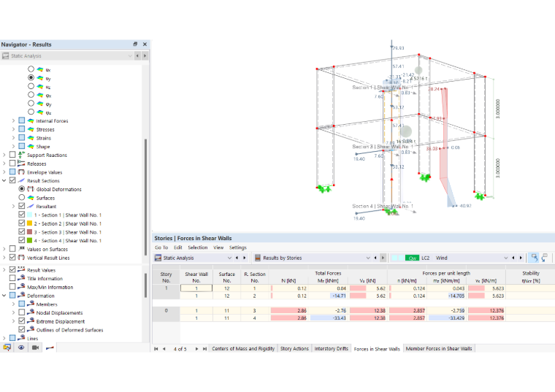Toggle Outlines of Deformed Surfaces checkbox
The height and width of the screenshot is (392, 555).
click(x=22, y=329)
